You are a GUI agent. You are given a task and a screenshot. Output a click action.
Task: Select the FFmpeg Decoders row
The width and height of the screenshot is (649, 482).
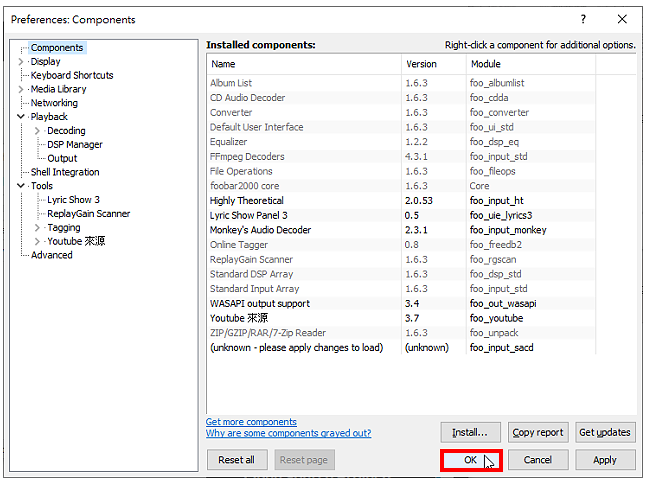click(401, 157)
